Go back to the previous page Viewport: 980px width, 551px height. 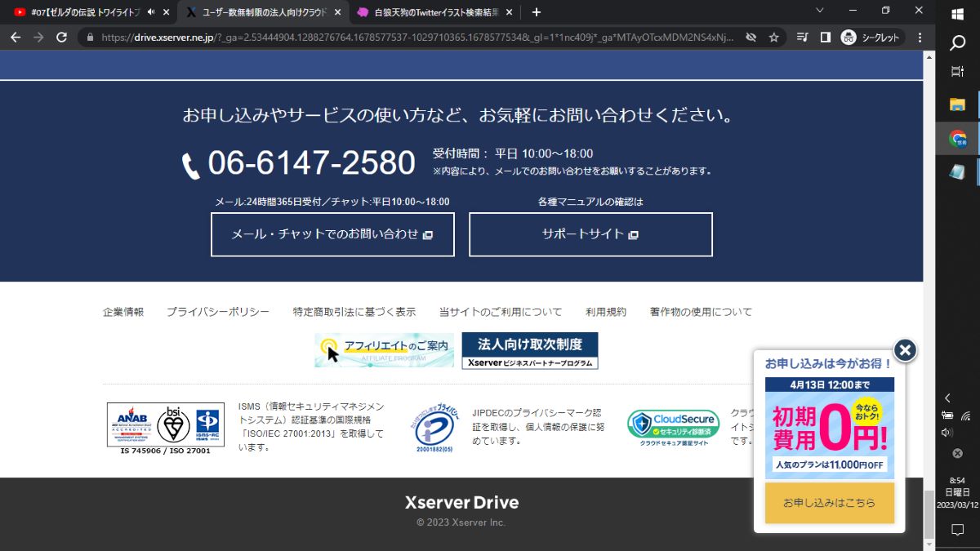(16, 38)
